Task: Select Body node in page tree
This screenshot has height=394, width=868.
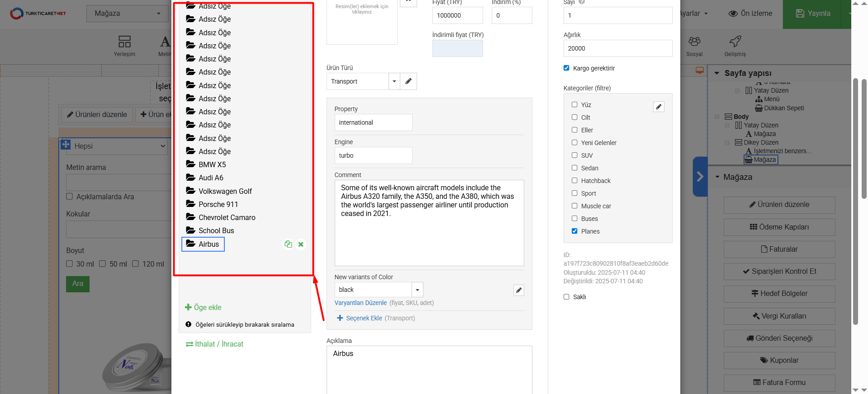Action: [736, 117]
